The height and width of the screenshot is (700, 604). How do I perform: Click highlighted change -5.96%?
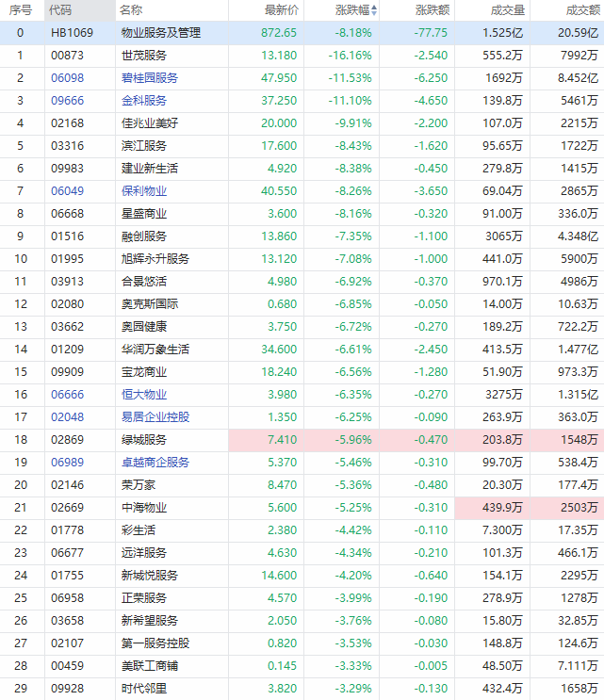[x=353, y=440]
